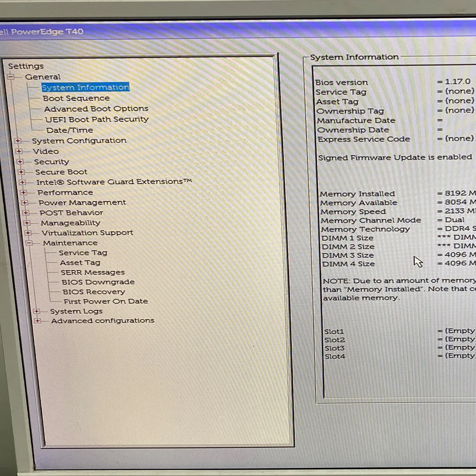Open Service Tag under Maintenance

[83, 253]
